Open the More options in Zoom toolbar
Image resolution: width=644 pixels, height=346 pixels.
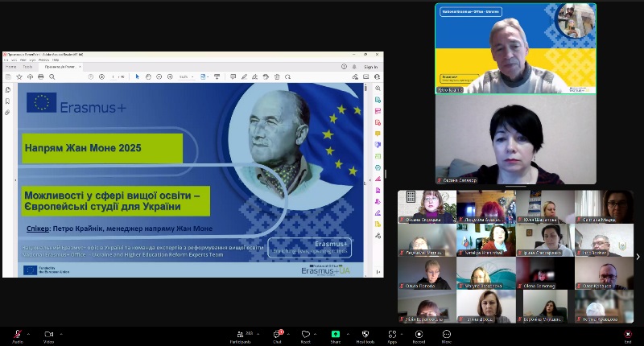tap(447, 336)
